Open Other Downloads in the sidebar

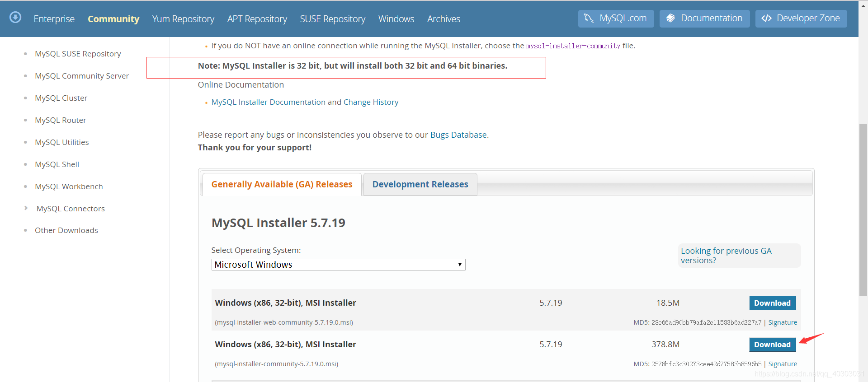(66, 230)
